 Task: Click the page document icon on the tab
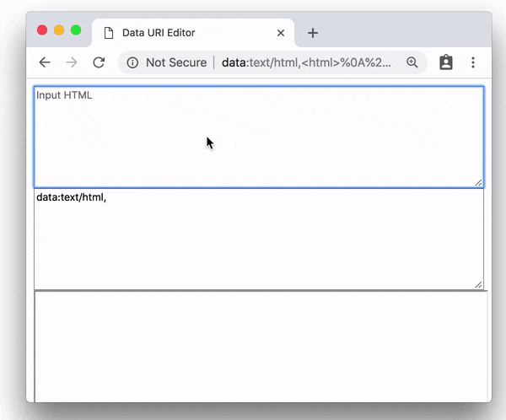click(x=109, y=33)
